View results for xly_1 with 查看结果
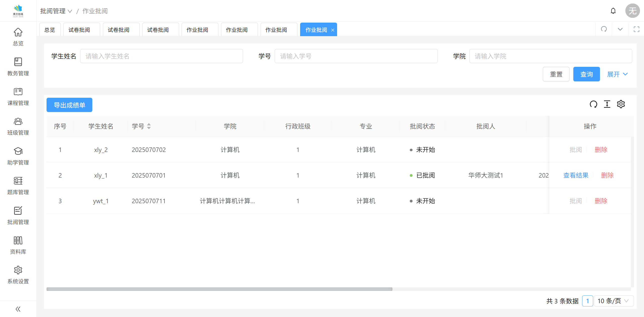The image size is (644, 317). tap(576, 175)
